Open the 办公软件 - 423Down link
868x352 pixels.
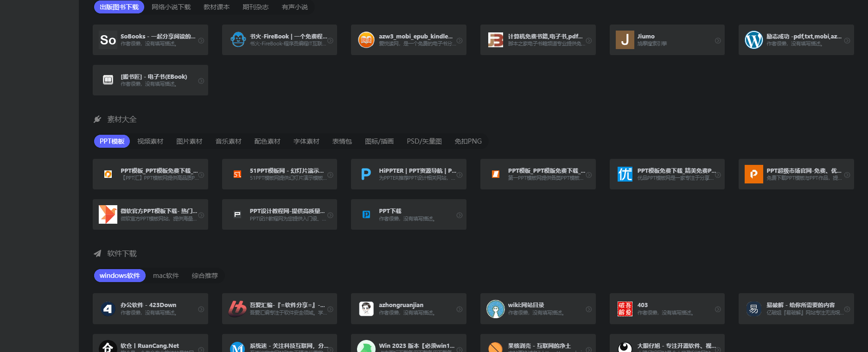coord(148,305)
